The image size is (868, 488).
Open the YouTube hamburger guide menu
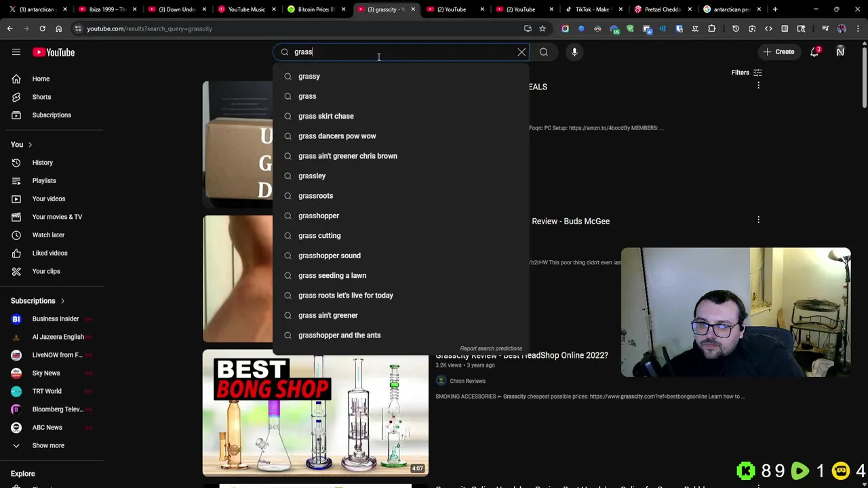(x=16, y=52)
